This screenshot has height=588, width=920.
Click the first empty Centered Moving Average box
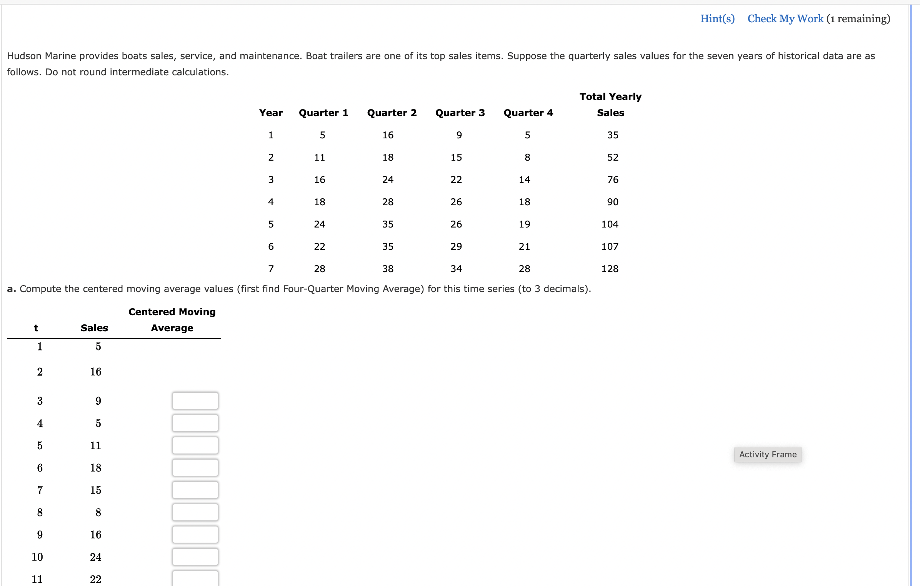[x=195, y=400]
